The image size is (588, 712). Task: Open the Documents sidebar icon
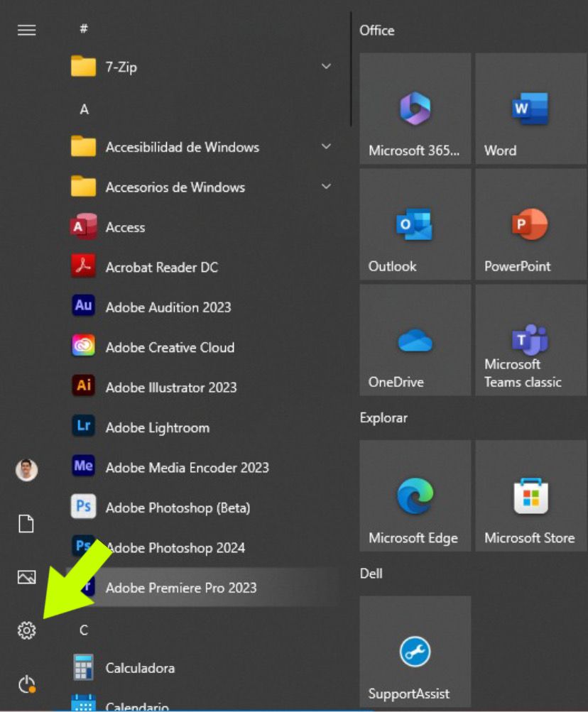tap(26, 525)
